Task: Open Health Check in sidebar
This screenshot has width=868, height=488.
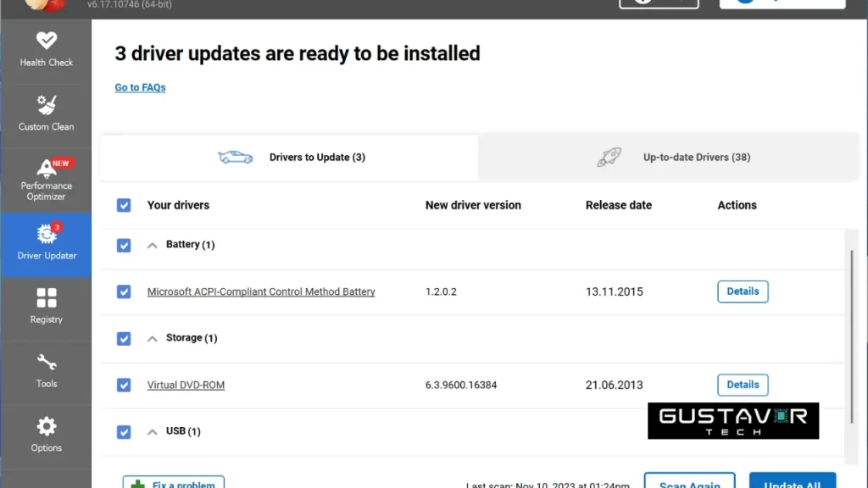Action: [46, 51]
